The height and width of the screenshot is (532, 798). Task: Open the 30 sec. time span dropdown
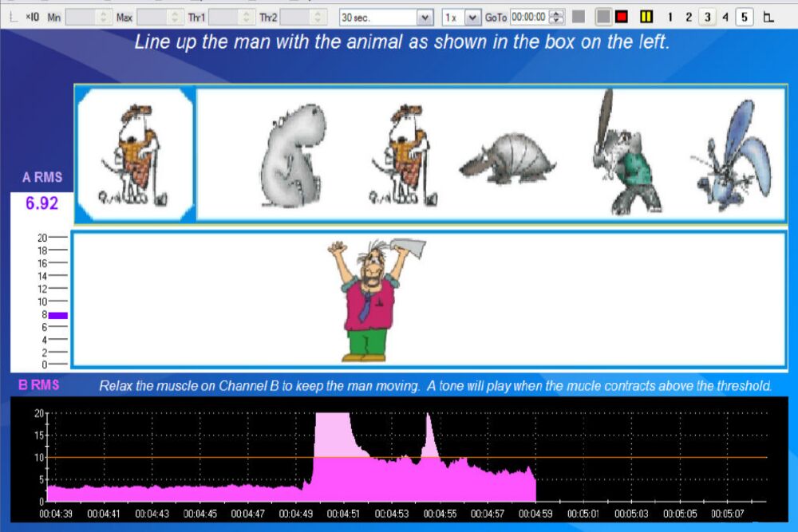[x=425, y=17]
